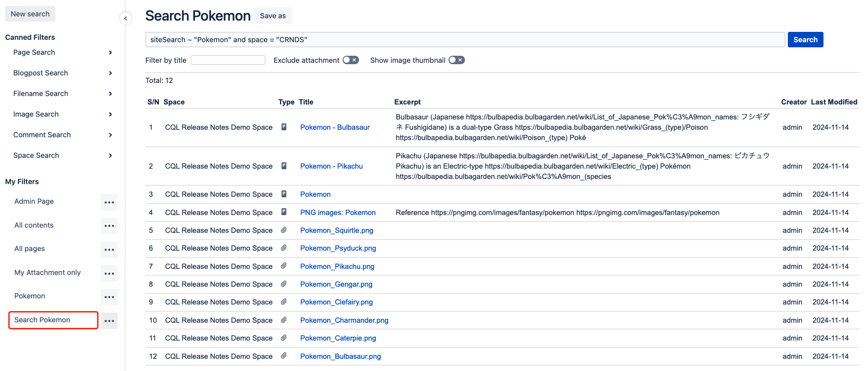The width and height of the screenshot is (868, 371).
Task: Click page icon beside Pokemon - Bulbasaur
Action: pyautogui.click(x=284, y=127)
